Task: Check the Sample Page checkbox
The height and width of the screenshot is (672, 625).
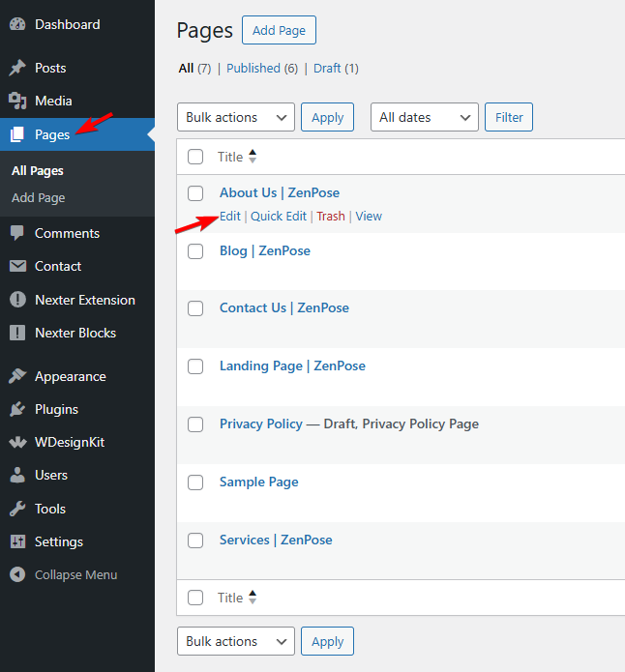Action: click(195, 482)
